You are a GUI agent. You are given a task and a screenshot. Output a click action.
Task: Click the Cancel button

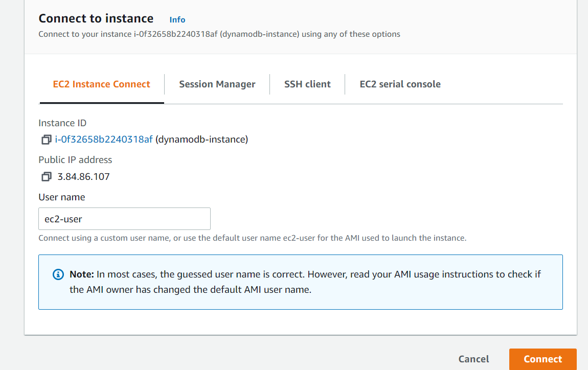[473, 359]
